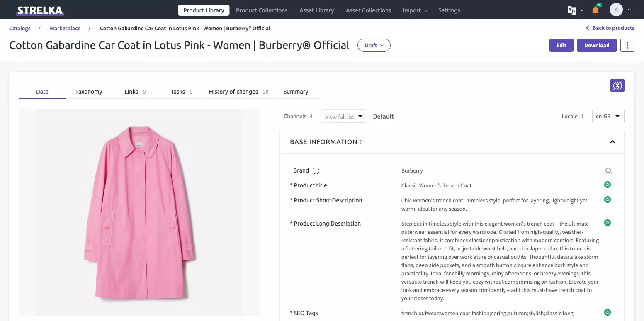This screenshot has width=644, height=321.
Task: Click the green icon beside SEO Tags
Action: point(608,312)
